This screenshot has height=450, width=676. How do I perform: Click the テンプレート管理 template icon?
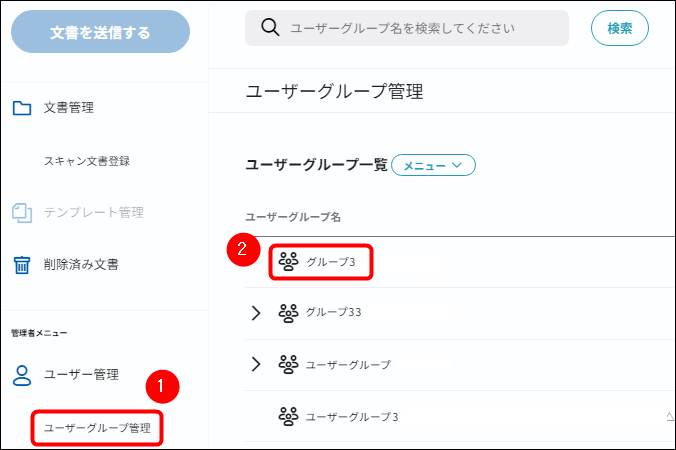(x=22, y=212)
